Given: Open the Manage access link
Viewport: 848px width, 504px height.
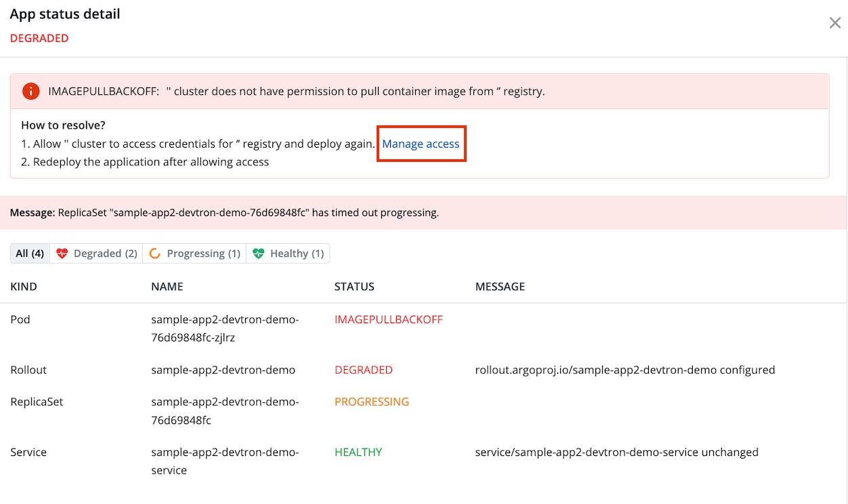Looking at the screenshot, I should pyautogui.click(x=421, y=144).
